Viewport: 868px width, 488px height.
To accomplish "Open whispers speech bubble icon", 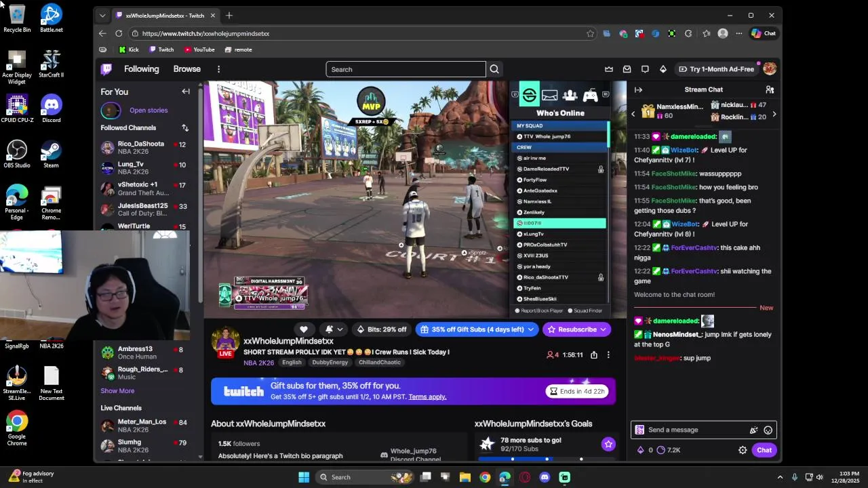I will (x=645, y=69).
